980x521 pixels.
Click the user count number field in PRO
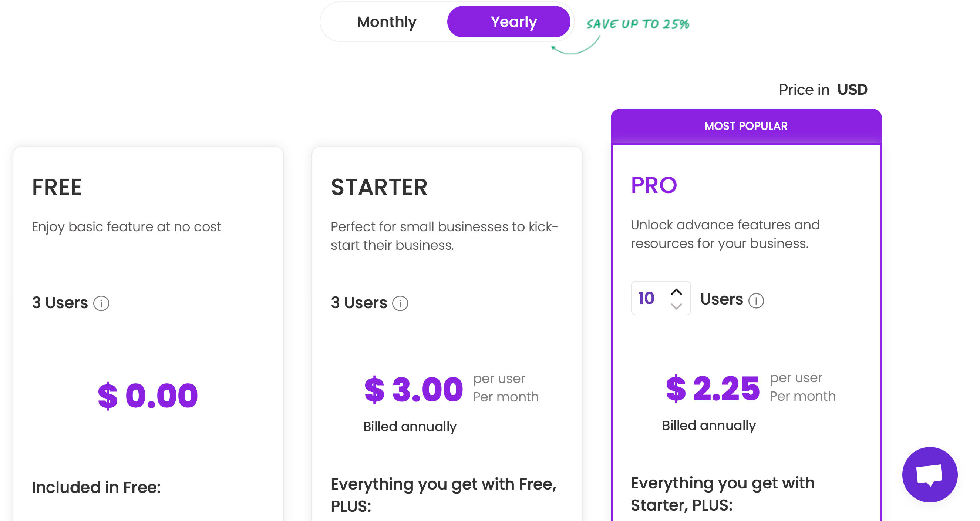tap(647, 299)
